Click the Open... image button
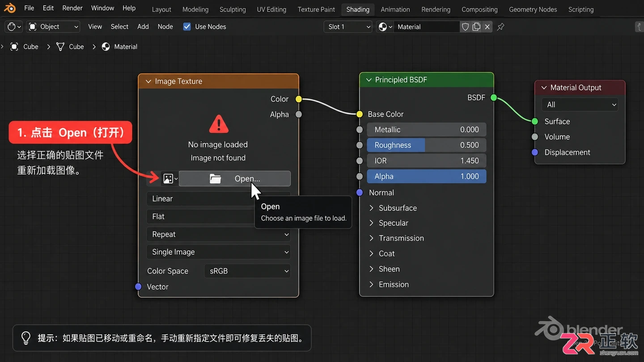The image size is (644, 362). pos(235,179)
